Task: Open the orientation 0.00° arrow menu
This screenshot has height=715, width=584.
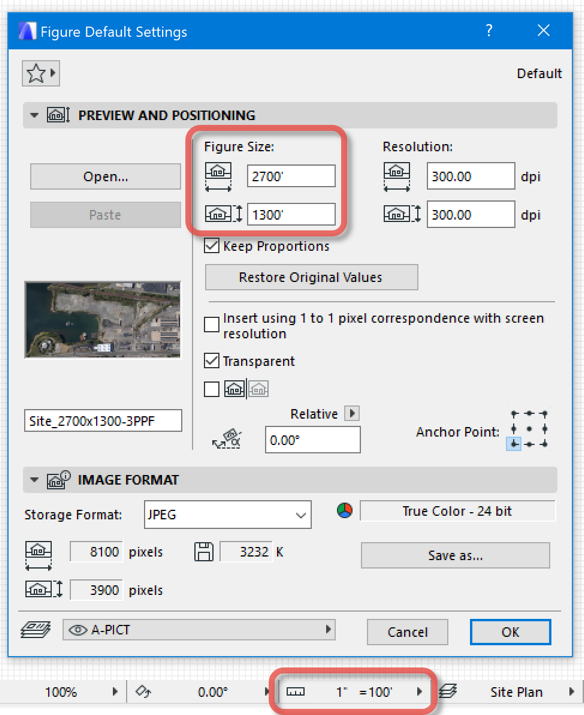Action: tap(267, 692)
